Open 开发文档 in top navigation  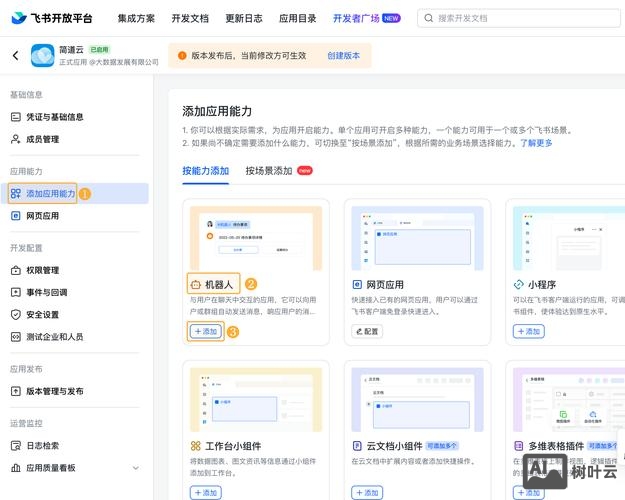click(x=190, y=18)
